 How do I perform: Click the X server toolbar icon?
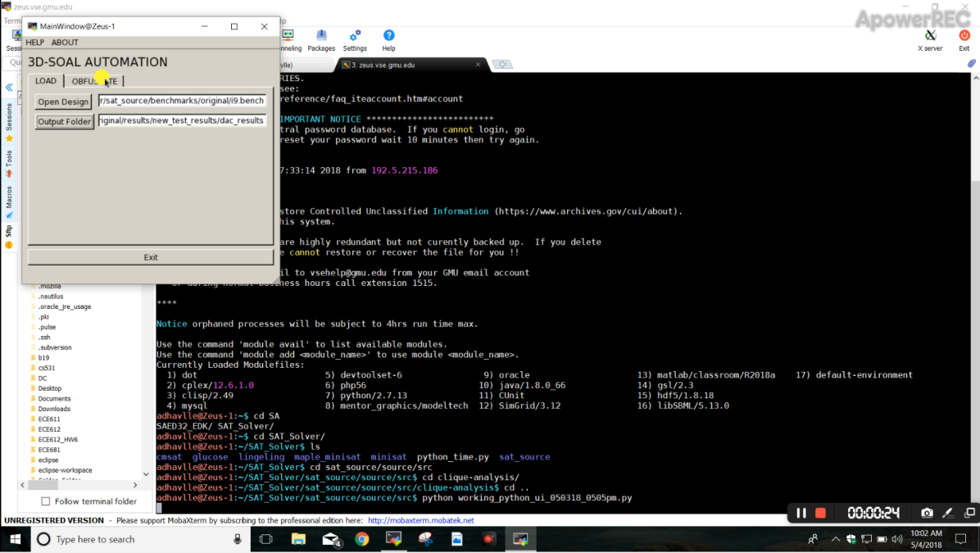pyautogui.click(x=930, y=40)
